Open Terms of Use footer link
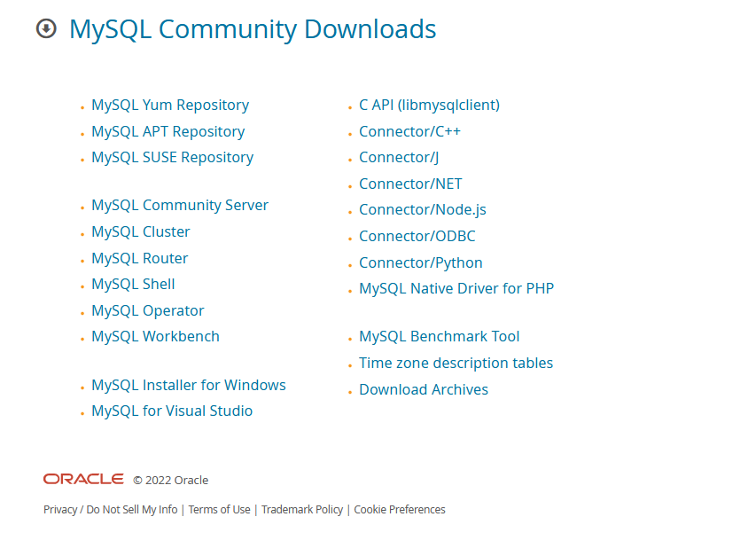The height and width of the screenshot is (548, 756). pos(220,509)
